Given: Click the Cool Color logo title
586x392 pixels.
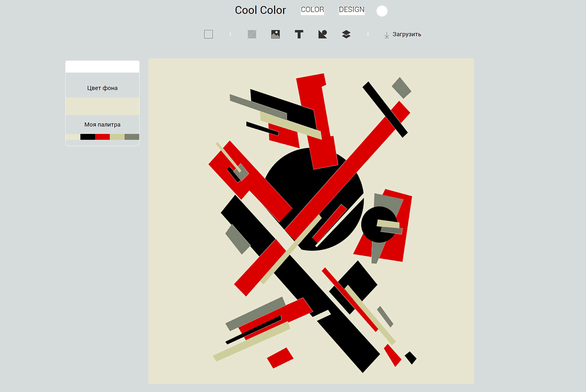Looking at the screenshot, I should tap(260, 10).
